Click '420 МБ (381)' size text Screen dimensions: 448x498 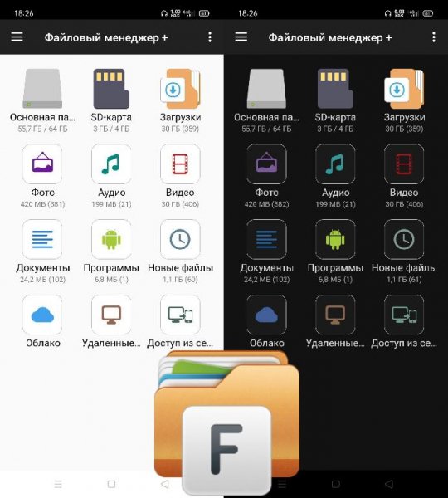click(42, 204)
